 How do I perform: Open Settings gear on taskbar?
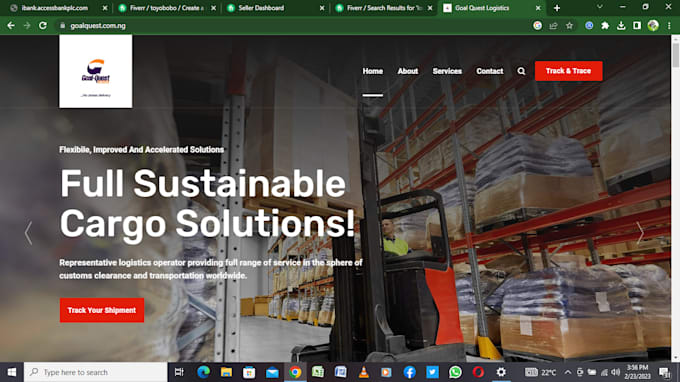(501, 372)
